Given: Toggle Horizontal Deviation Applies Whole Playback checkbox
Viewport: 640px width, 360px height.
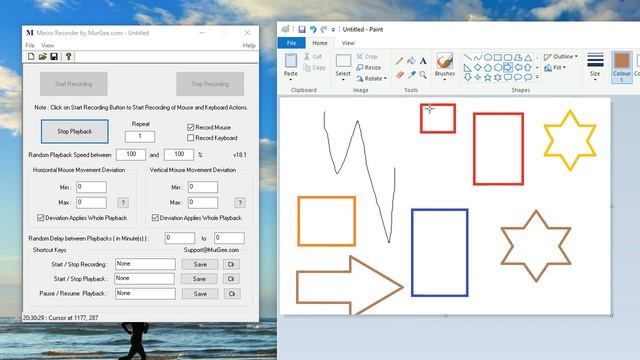Looking at the screenshot, I should (40, 218).
